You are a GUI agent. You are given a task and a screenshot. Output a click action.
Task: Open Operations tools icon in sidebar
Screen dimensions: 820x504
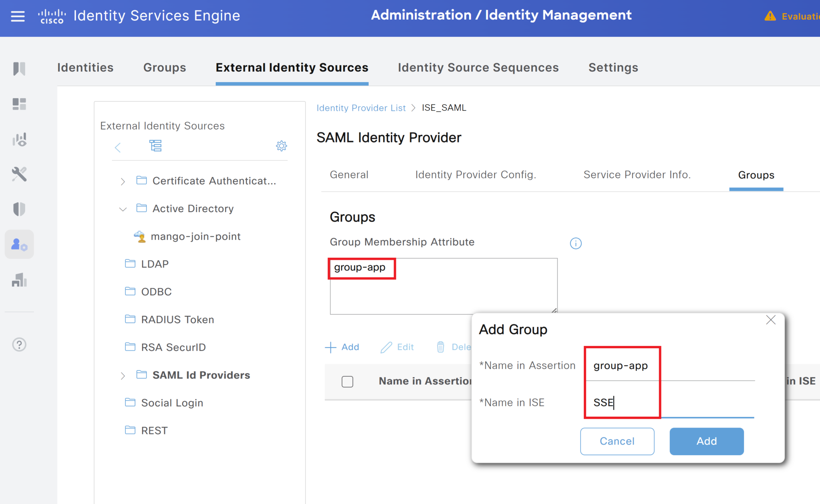(x=19, y=174)
